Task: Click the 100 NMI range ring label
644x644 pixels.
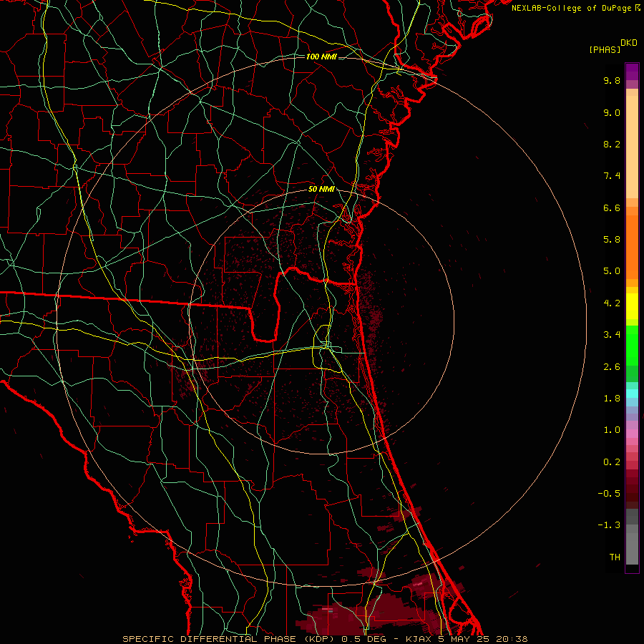Action: point(321,57)
